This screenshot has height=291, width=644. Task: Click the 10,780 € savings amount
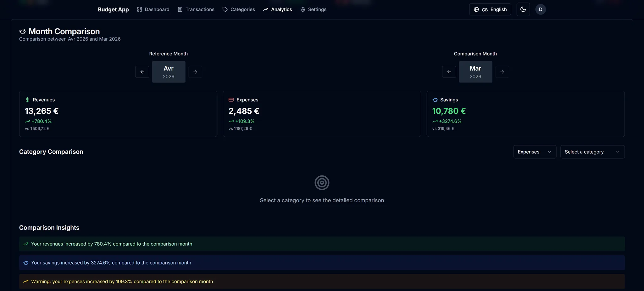[449, 111]
